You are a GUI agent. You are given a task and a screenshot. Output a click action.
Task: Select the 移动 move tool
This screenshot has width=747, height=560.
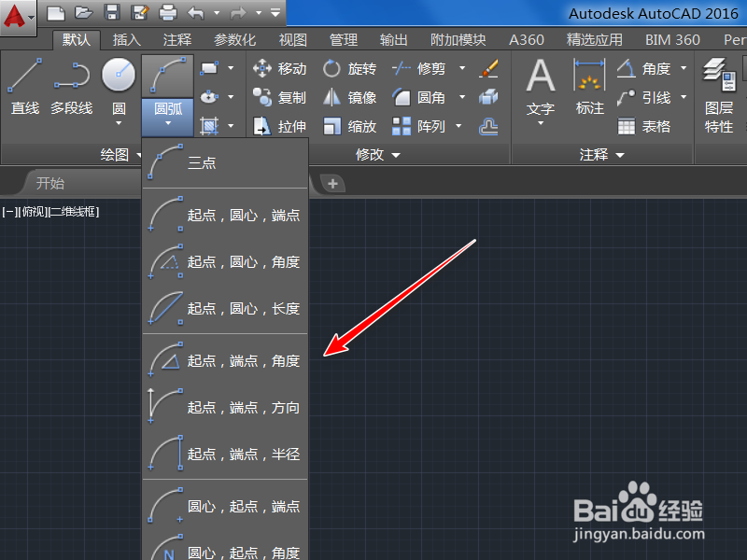pyautogui.click(x=279, y=68)
